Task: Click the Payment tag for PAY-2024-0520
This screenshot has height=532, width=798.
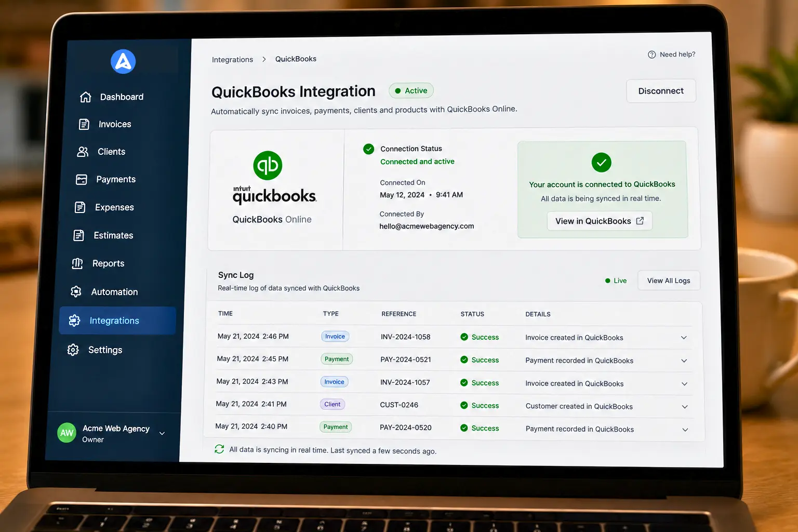Action: 336,427
